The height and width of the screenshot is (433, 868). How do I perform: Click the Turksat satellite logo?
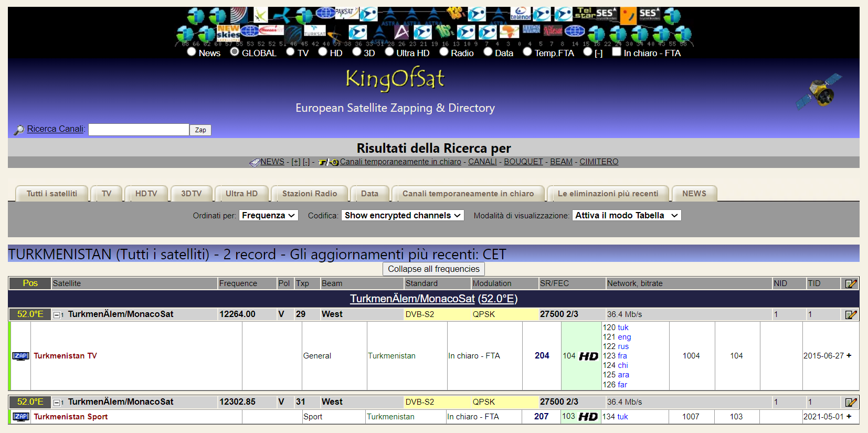[315, 31]
